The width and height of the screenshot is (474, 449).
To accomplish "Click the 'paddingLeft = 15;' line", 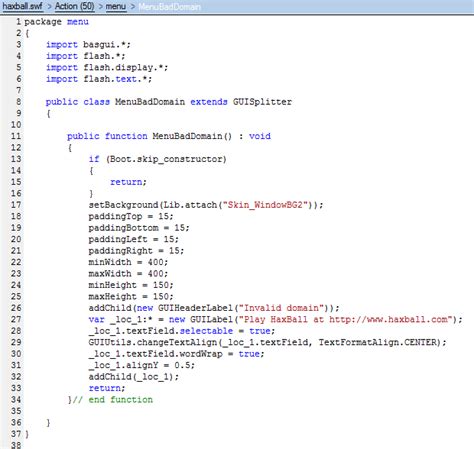I will tap(134, 239).
